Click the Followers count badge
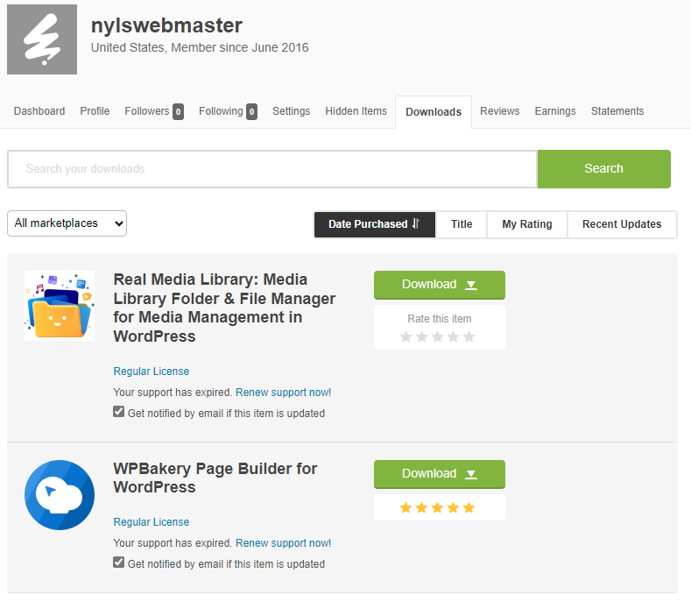Viewport: 691px width, 616px height. coord(178,112)
